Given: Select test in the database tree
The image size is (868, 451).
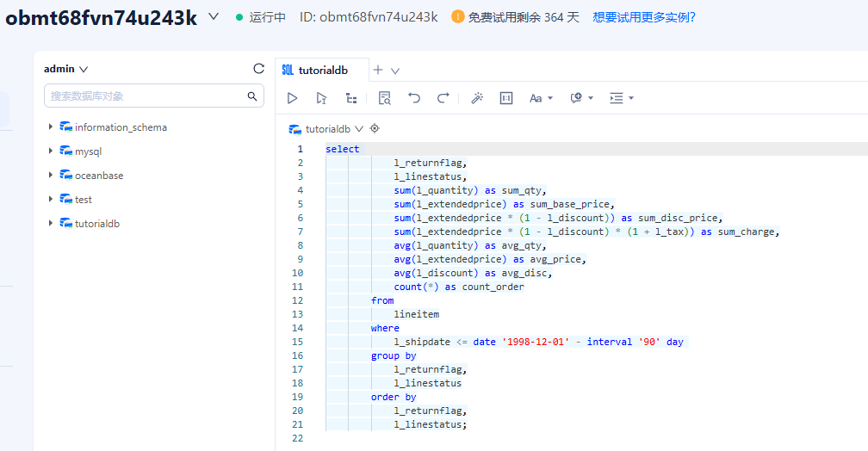Looking at the screenshot, I should pyautogui.click(x=83, y=200).
